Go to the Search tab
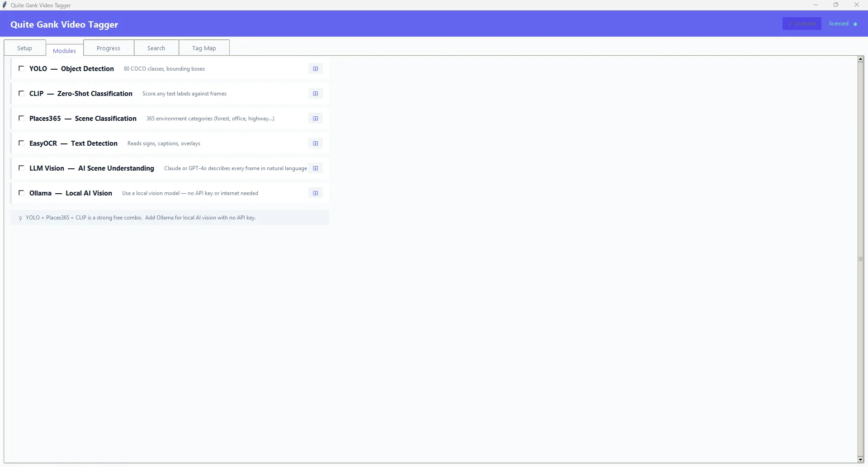868x467 pixels. click(x=156, y=48)
